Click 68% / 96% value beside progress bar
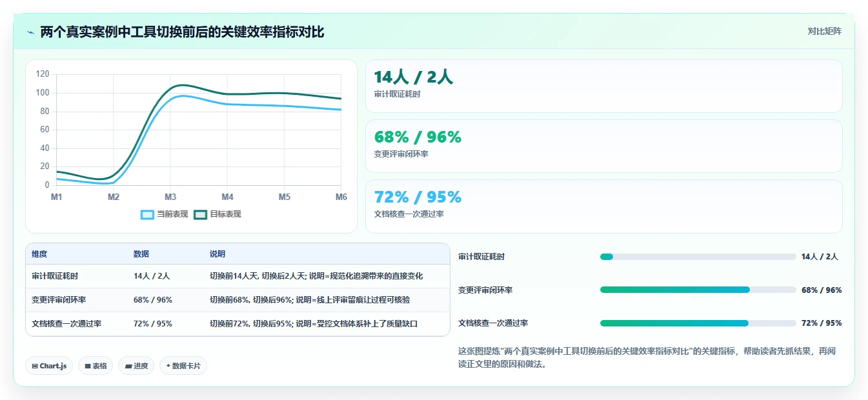This screenshot has width=868, height=400. tap(822, 290)
